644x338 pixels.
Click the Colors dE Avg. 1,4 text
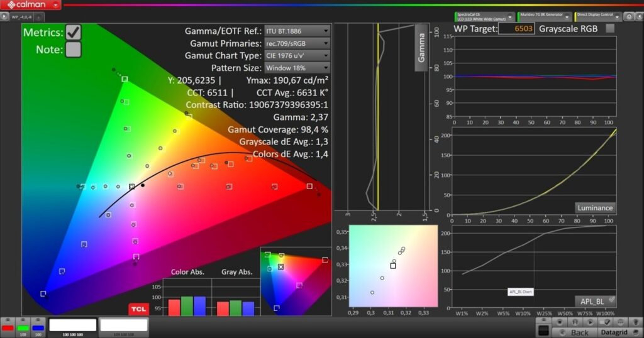click(291, 154)
